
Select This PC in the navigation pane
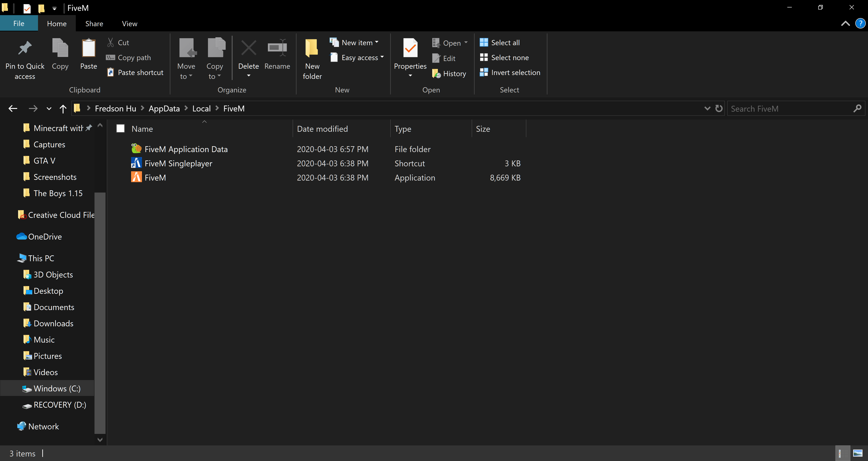point(36,258)
